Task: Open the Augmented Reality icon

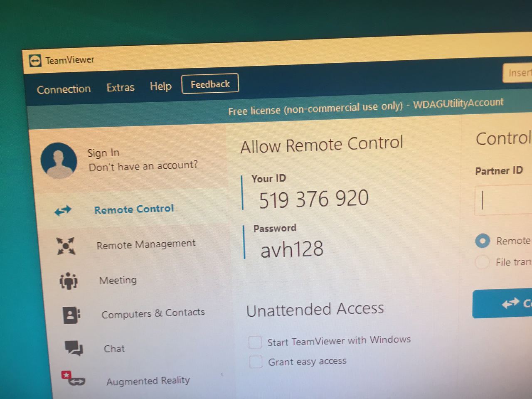Action: (x=73, y=378)
